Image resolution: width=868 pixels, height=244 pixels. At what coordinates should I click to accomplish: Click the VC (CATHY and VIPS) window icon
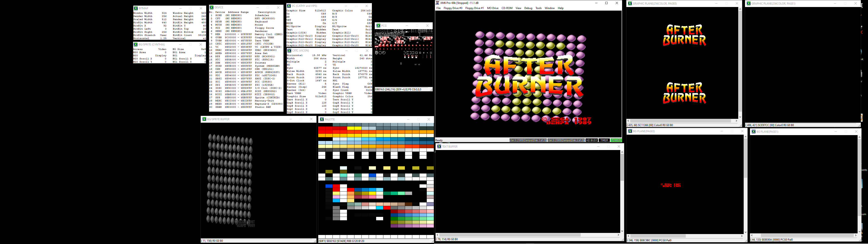(289, 6)
